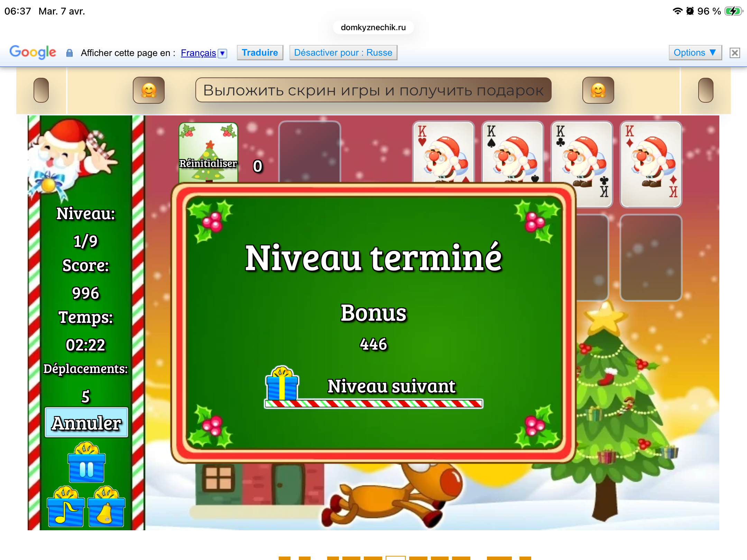747x560 pixels.
Task: Tap the domkyznechik.ru address bar
Action: pyautogui.click(x=373, y=28)
